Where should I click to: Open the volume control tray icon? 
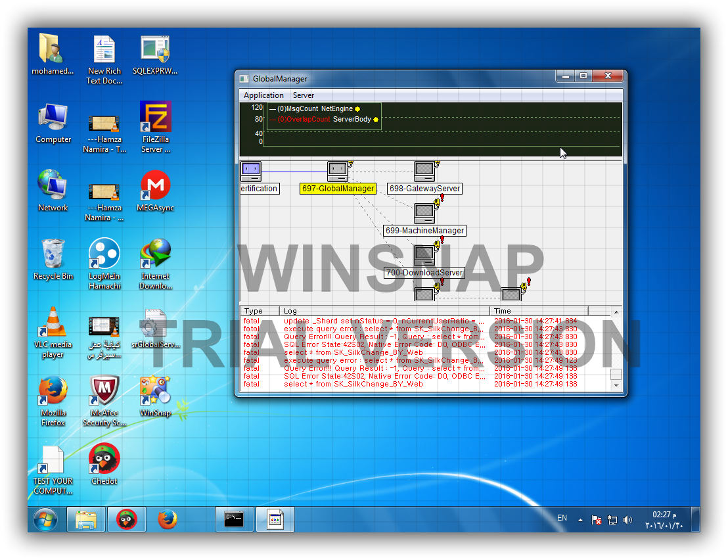pos(627,520)
